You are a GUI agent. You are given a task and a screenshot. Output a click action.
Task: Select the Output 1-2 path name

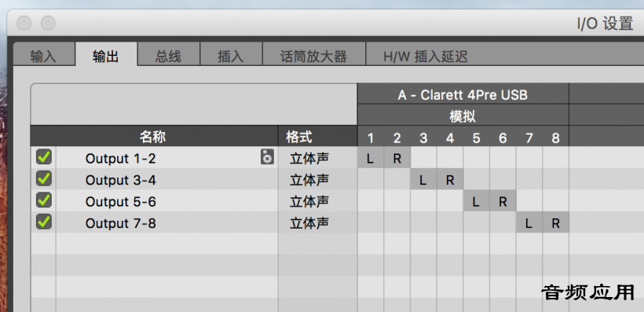point(121,158)
